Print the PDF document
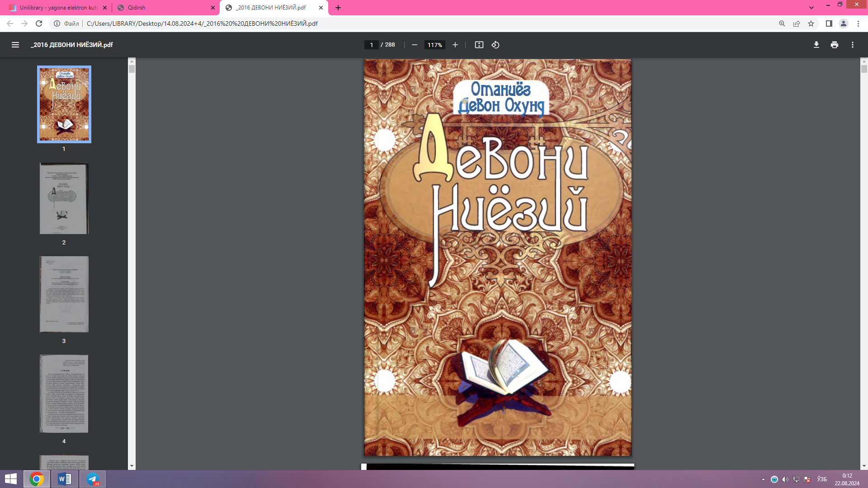Screen dimensions: 868x488 tap(835, 45)
